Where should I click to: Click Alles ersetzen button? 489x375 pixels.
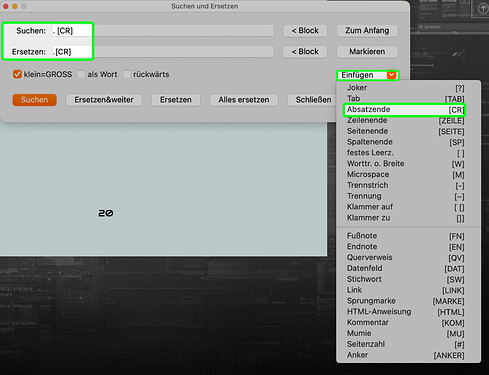[244, 100]
